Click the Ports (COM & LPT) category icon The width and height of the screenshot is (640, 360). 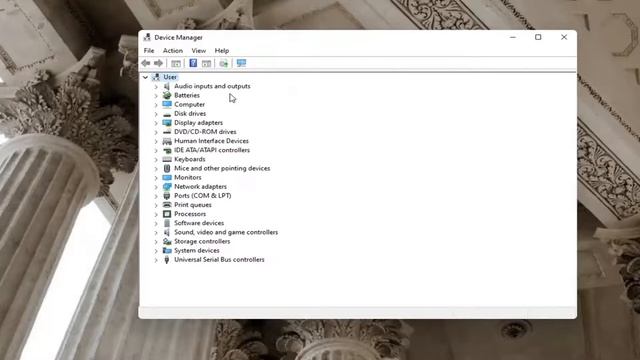(167, 196)
